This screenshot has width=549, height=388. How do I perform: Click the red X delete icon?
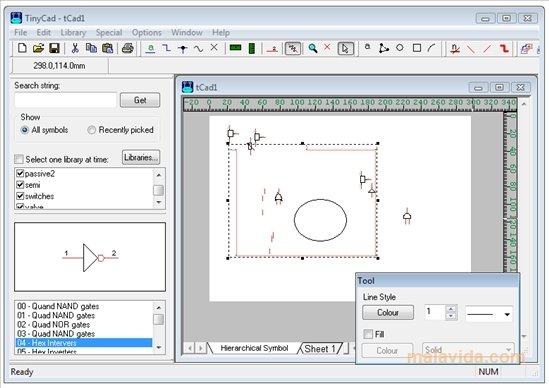[x=327, y=47]
